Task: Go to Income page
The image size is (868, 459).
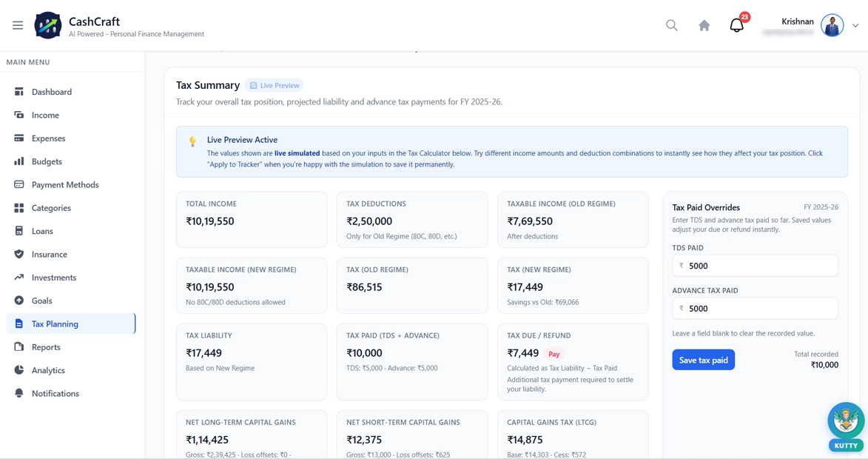Action: click(71, 115)
